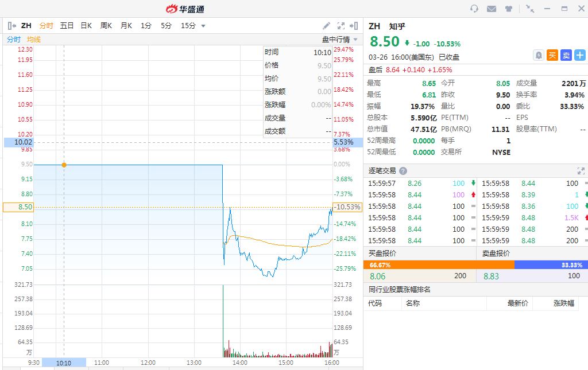
Task: Click the orange bid ratio bar
Action: coord(439,265)
